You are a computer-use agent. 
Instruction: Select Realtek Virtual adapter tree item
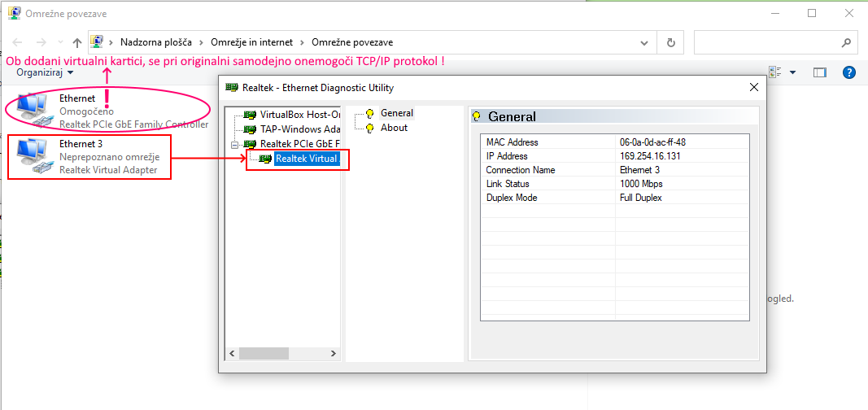click(x=307, y=159)
